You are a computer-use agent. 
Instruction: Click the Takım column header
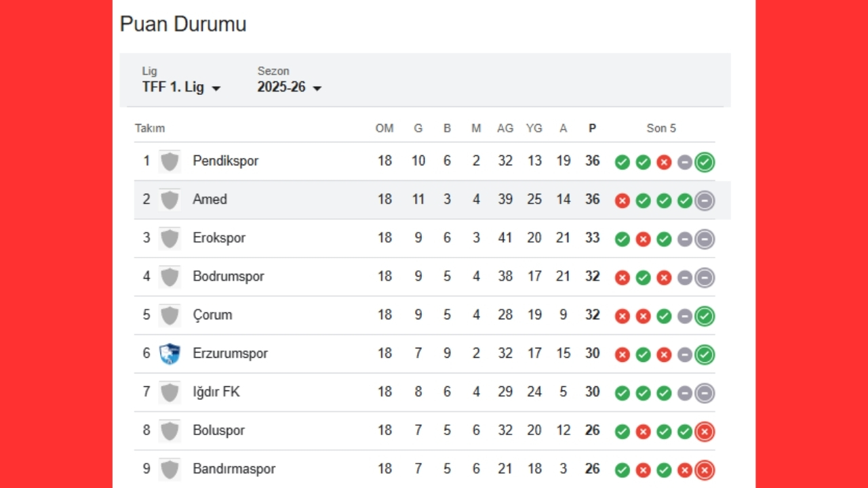[x=150, y=129]
